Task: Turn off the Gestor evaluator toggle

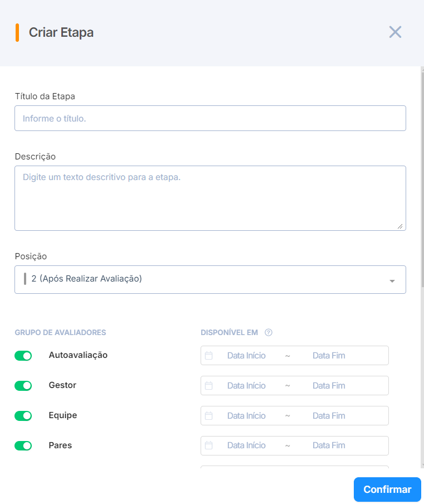Action: coord(23,386)
